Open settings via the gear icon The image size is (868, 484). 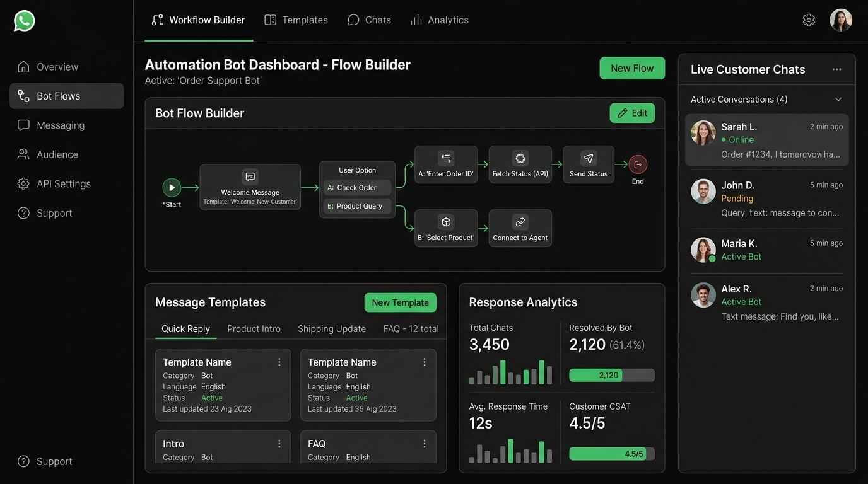[809, 20]
